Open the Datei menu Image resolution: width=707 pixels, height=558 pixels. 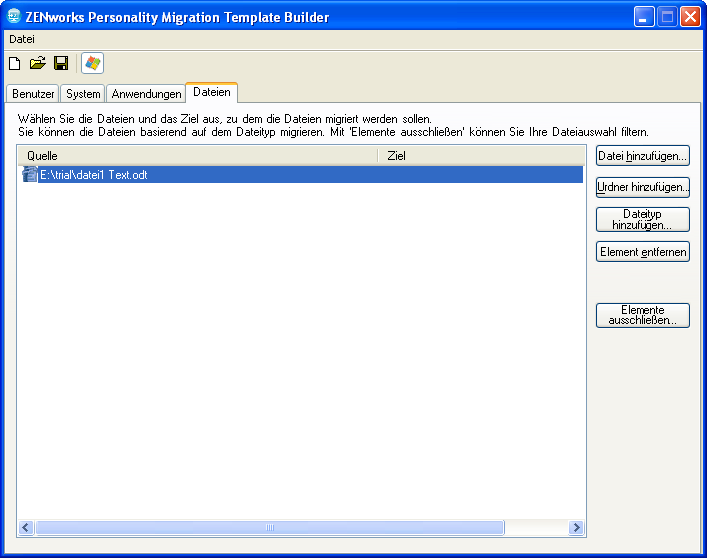click(x=22, y=39)
